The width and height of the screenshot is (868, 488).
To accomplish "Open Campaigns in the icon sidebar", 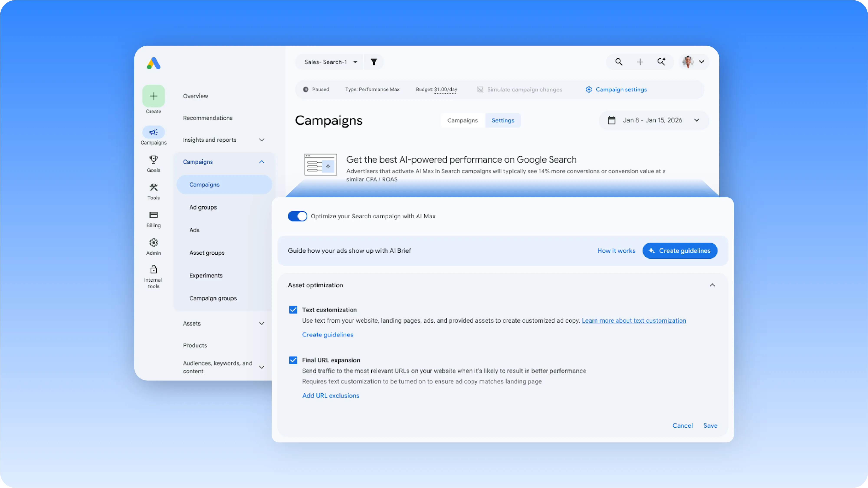I will click(154, 135).
